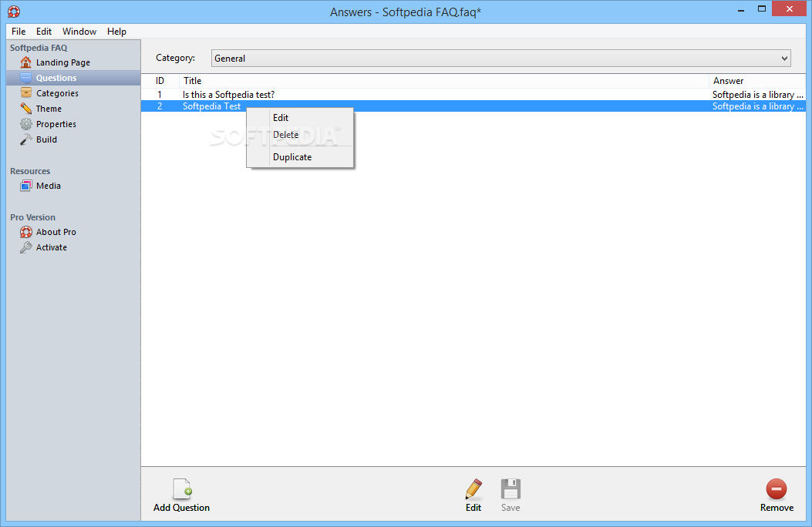The width and height of the screenshot is (812, 527).
Task: Open About Pro label in the sidebar
Action: pos(56,232)
